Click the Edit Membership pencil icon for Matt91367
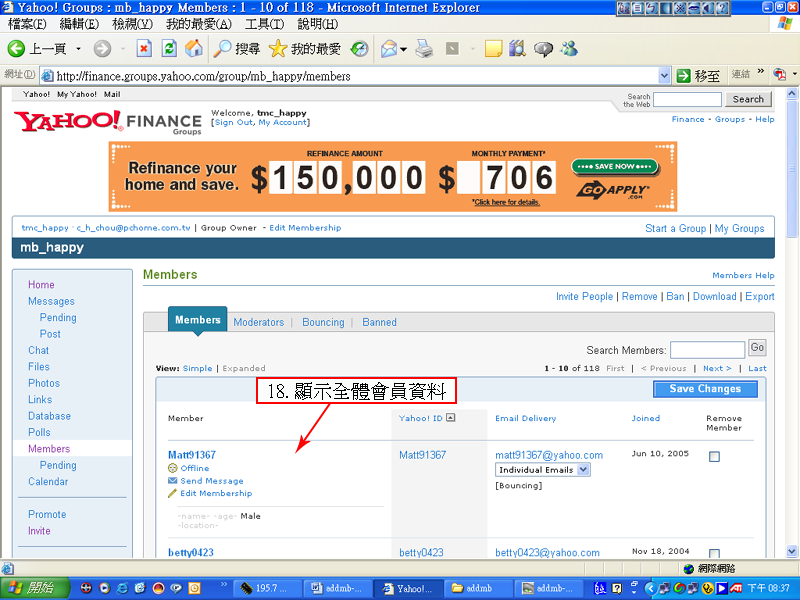Image resolution: width=800 pixels, height=600 pixels. [x=172, y=493]
